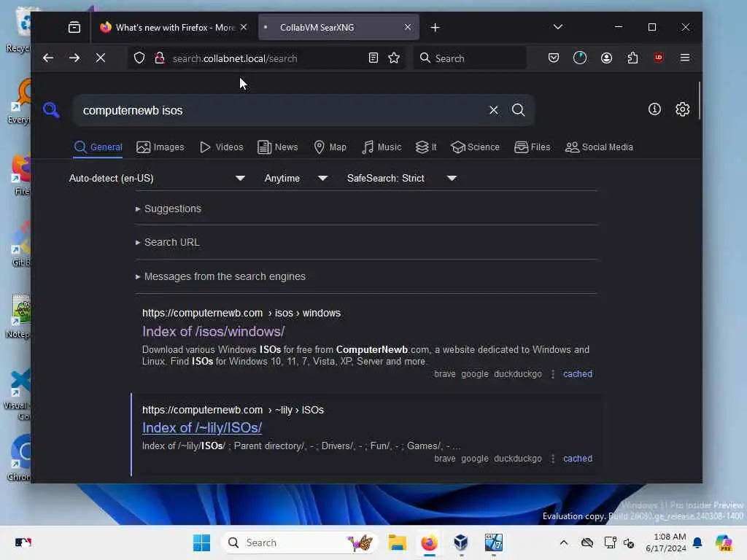Open tracking protection shield icon
The image size is (747, 560).
pos(139,58)
